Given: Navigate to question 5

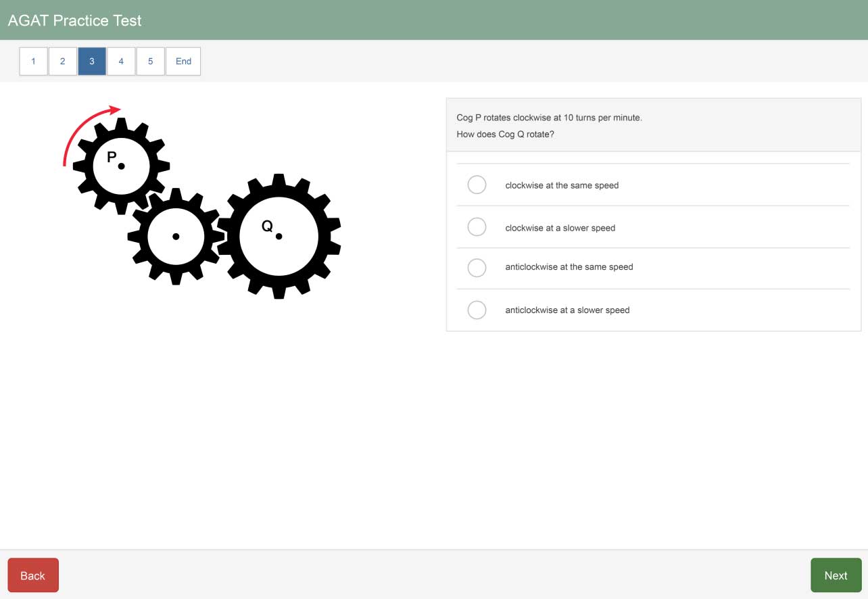Looking at the screenshot, I should 150,61.
